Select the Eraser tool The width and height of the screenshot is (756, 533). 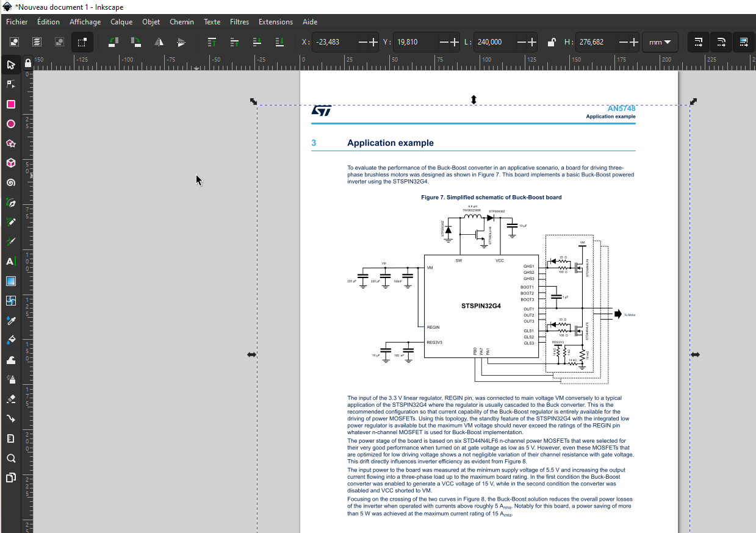(x=10, y=399)
